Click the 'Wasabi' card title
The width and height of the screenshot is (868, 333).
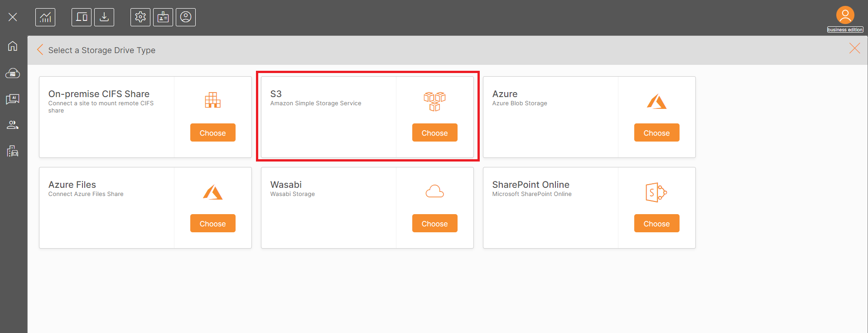click(286, 185)
